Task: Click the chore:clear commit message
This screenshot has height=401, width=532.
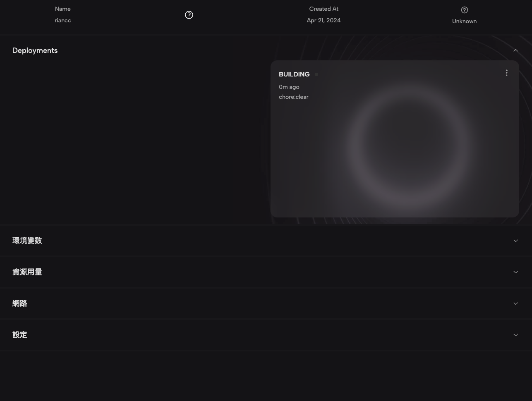Action: point(293,97)
